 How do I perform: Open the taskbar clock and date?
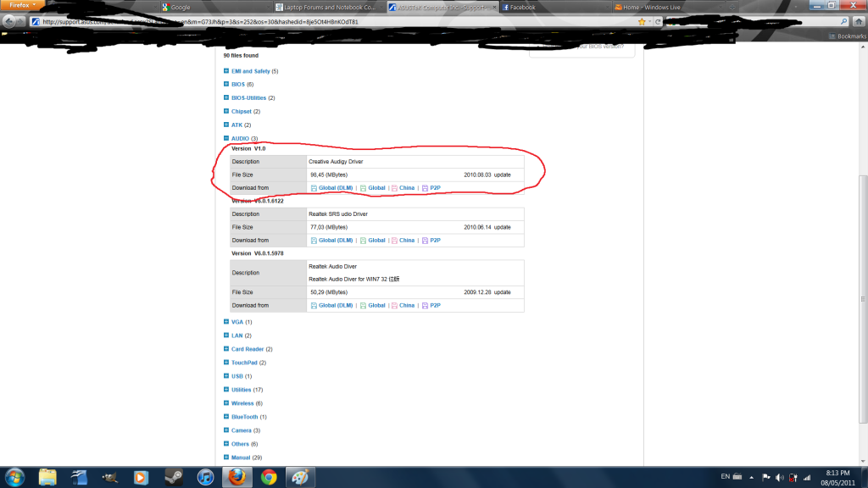tap(837, 478)
